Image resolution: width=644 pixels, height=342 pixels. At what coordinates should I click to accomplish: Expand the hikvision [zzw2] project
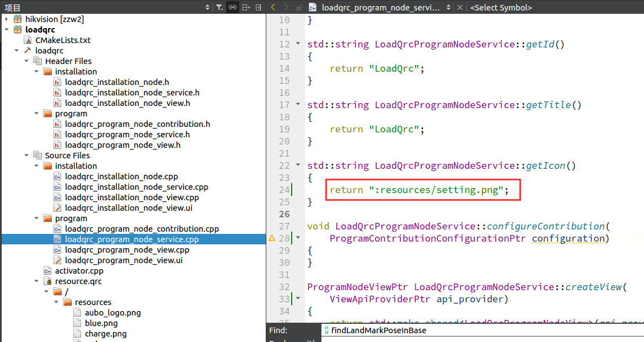[x=7, y=19]
